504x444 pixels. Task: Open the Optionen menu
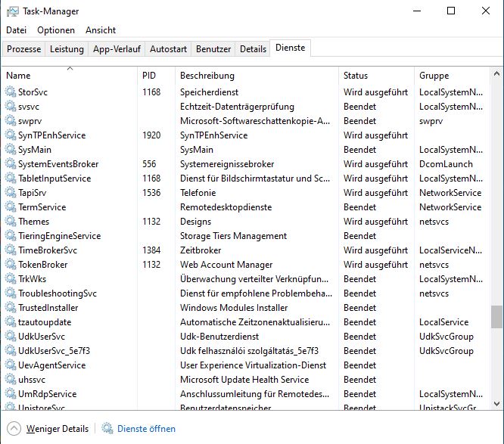point(56,30)
